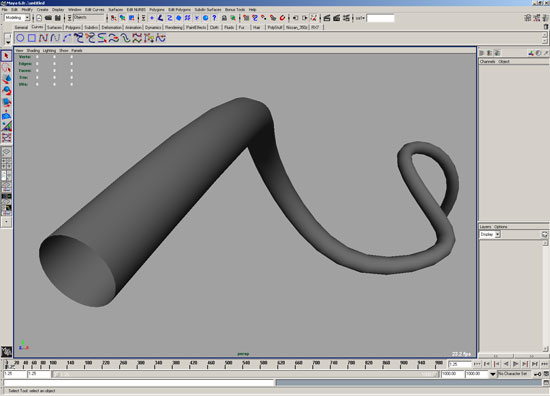Open the Edit Polygons menu
Image resolution: width=550 pixels, height=396 pixels.
tap(179, 10)
